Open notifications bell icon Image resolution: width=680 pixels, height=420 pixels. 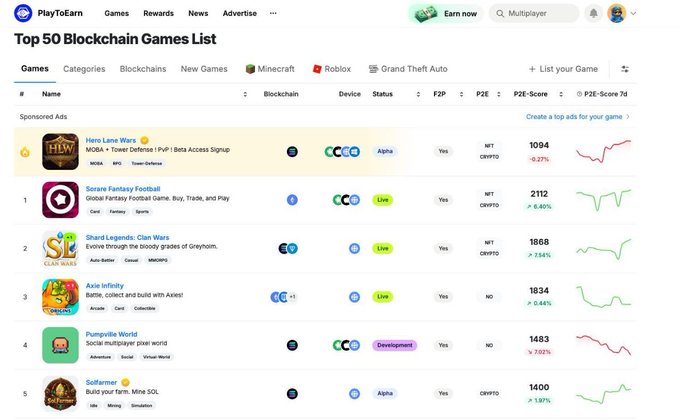coord(593,13)
